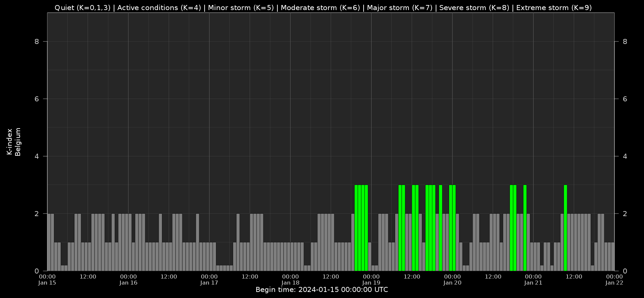The image size is (644, 298).
Task: Click the lone green bar on Jan 21 morning
Action: point(566,228)
